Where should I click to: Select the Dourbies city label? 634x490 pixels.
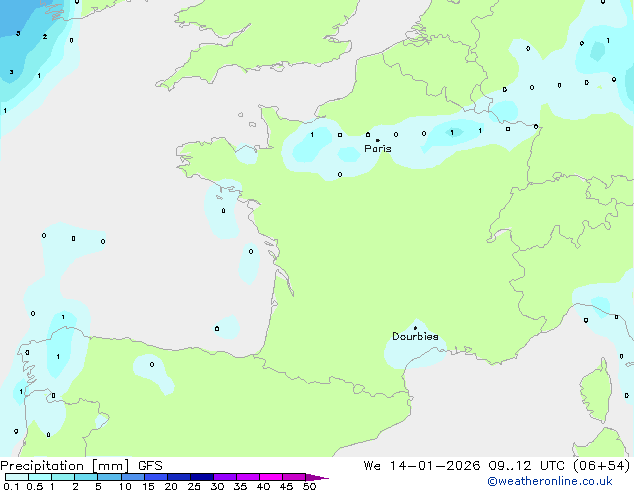[x=415, y=337]
